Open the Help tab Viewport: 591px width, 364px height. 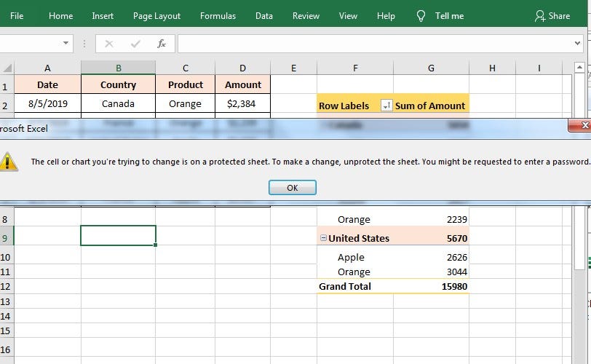tap(386, 16)
